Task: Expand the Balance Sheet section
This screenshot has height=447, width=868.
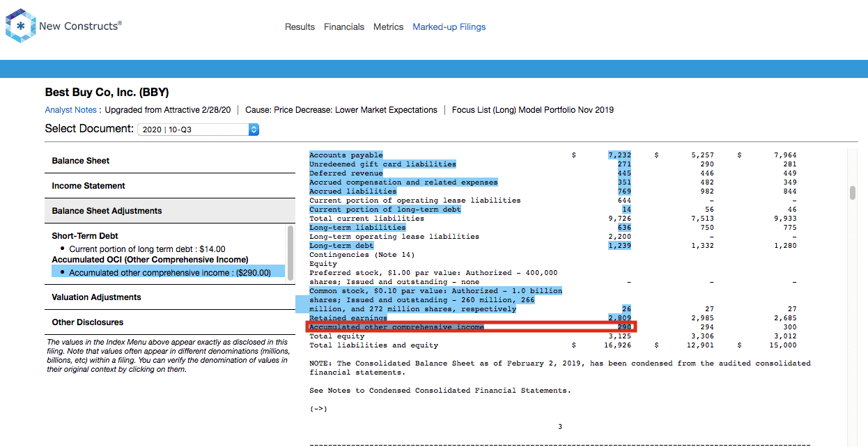Action: point(170,161)
